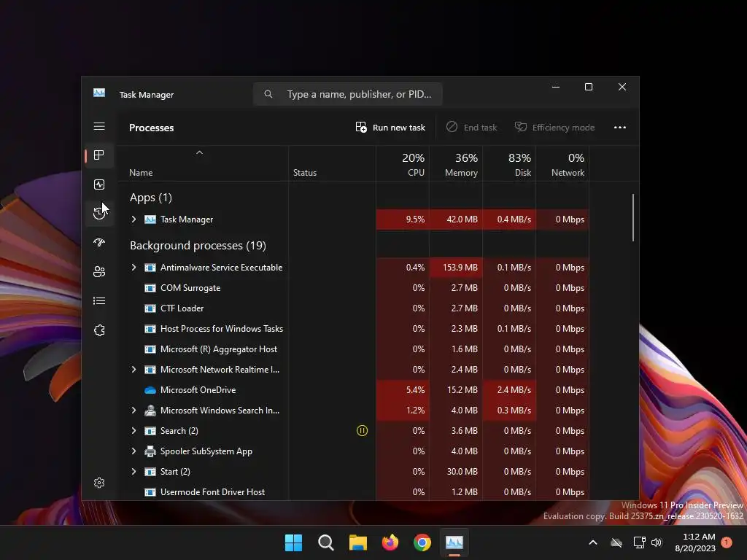Select the CTF Loader process
The image size is (747, 560).
[353, 308]
